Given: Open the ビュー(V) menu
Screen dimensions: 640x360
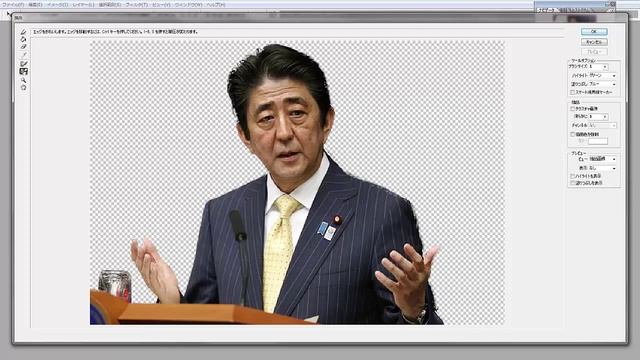Looking at the screenshot, I should (161, 5).
